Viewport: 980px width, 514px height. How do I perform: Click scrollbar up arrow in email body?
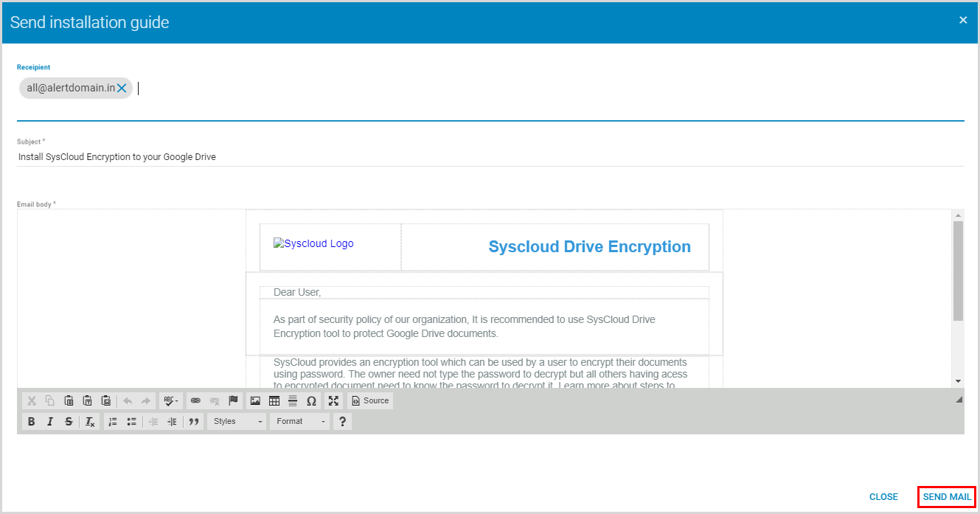pyautogui.click(x=958, y=215)
